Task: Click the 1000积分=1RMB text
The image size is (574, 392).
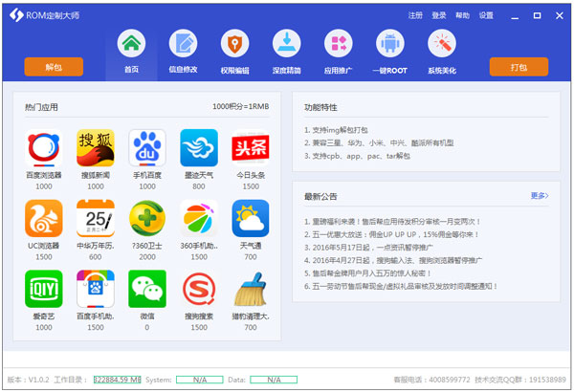Action: pos(241,106)
